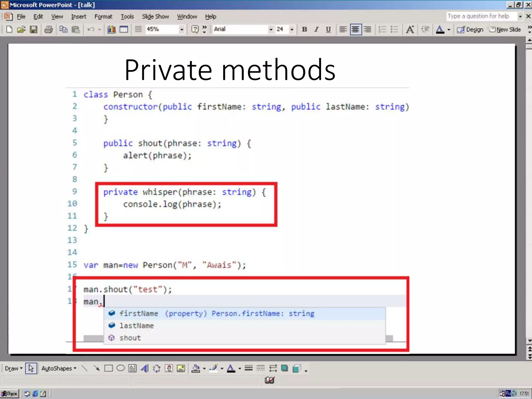Decrease indent of selected text
532x399 pixels.
pyautogui.click(x=425, y=29)
